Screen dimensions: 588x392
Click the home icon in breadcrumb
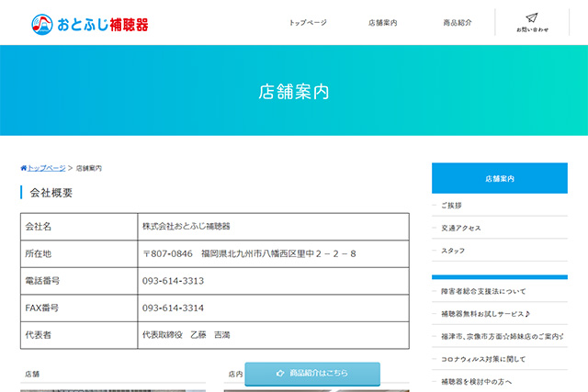coord(24,168)
